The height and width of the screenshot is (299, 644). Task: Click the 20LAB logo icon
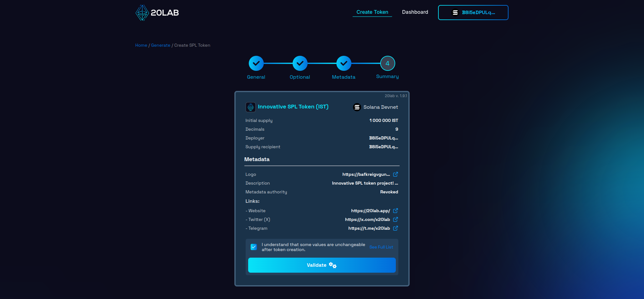pyautogui.click(x=142, y=13)
